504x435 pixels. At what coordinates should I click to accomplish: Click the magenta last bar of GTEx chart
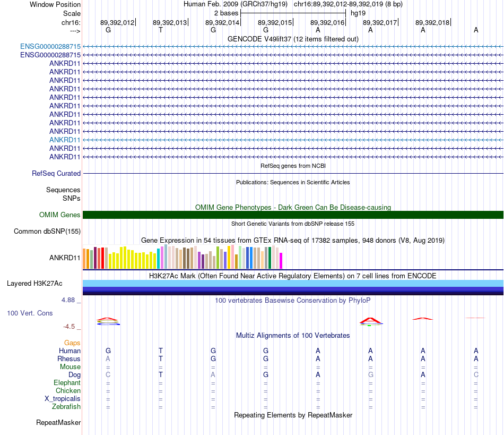(281, 261)
